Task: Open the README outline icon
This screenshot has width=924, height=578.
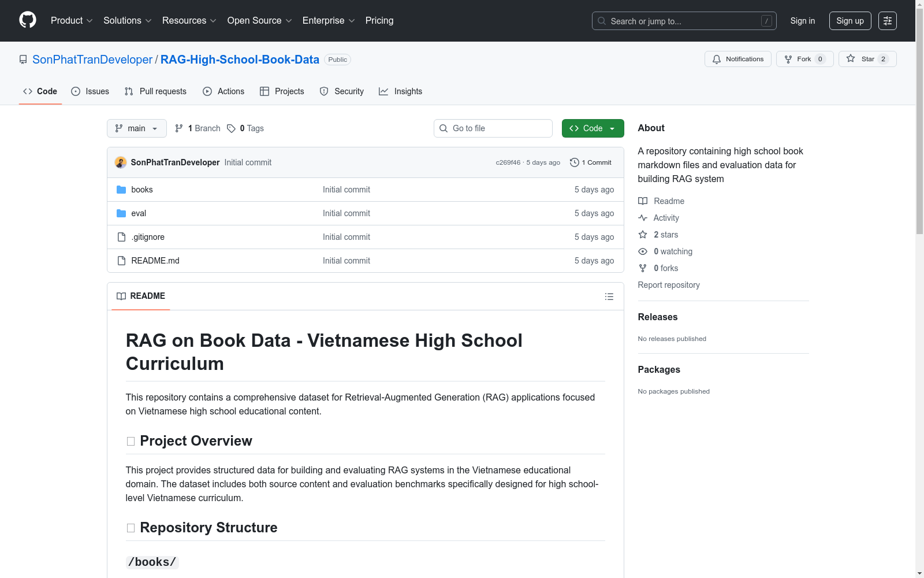Action: (x=609, y=297)
